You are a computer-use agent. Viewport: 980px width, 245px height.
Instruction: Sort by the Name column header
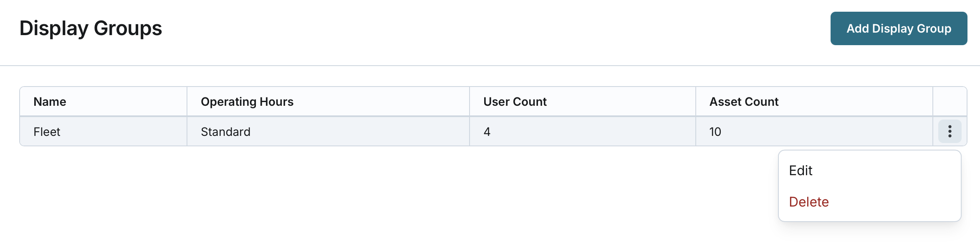pyautogui.click(x=50, y=102)
